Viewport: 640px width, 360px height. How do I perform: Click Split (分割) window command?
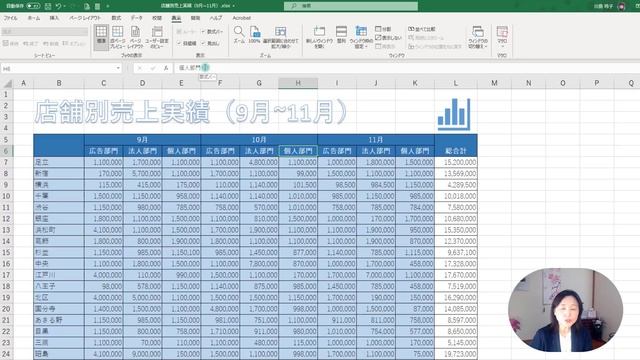point(383,29)
